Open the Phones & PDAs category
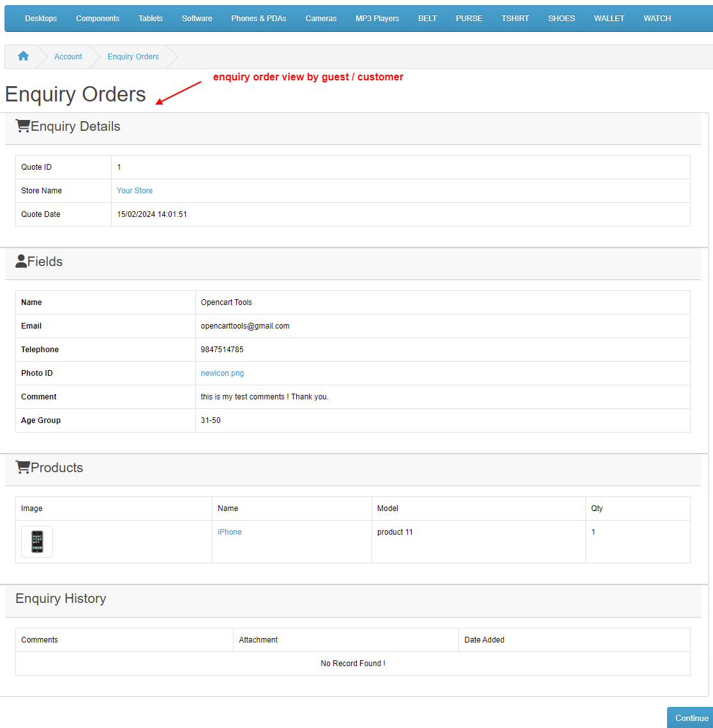Screen dimensions: 713x728 [x=259, y=19]
